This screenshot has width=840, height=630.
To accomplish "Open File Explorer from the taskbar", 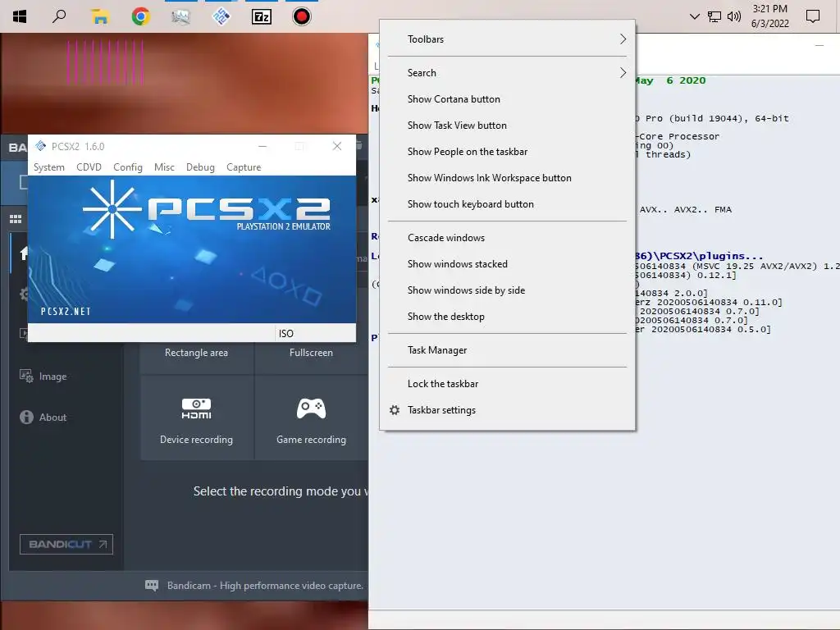I will (x=99, y=16).
